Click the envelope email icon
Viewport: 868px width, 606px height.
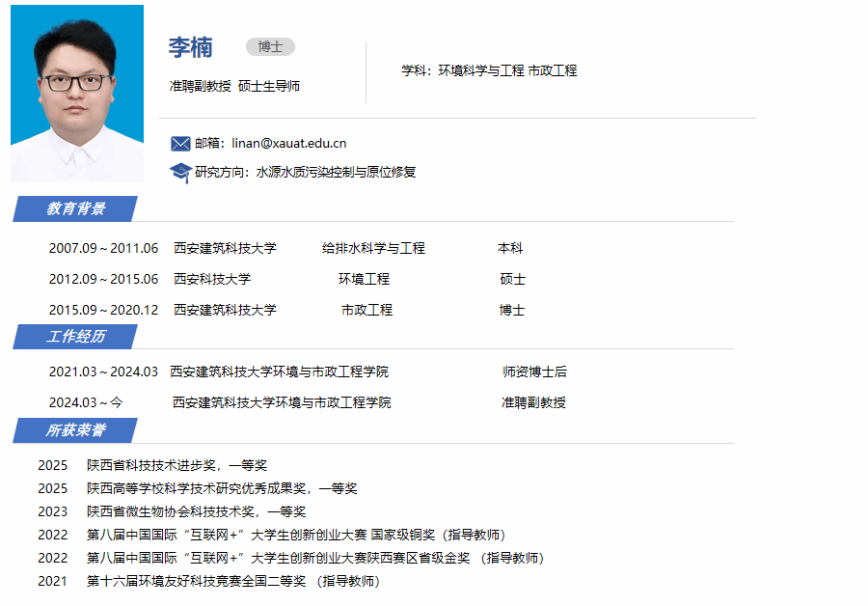coord(180,144)
